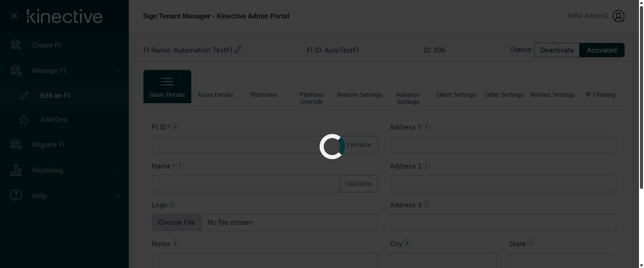Viewport: 644px width, 268px height.
Task: Expand the Help menu chevron
Action: [118, 196]
